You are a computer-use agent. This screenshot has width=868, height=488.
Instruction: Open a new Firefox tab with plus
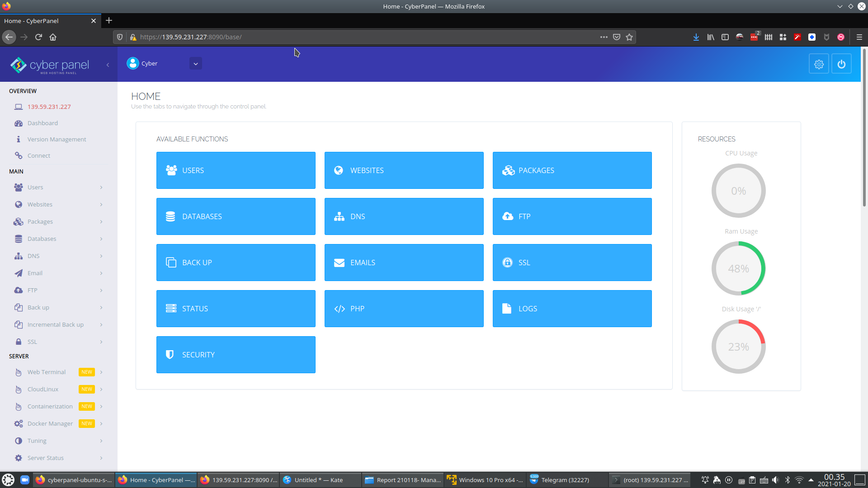[109, 21]
